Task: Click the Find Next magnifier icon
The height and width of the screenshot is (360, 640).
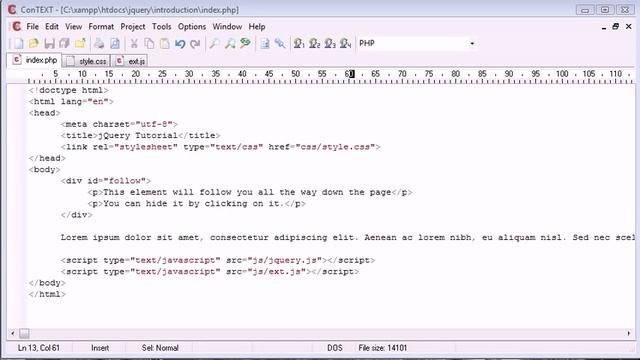Action: pos(230,43)
